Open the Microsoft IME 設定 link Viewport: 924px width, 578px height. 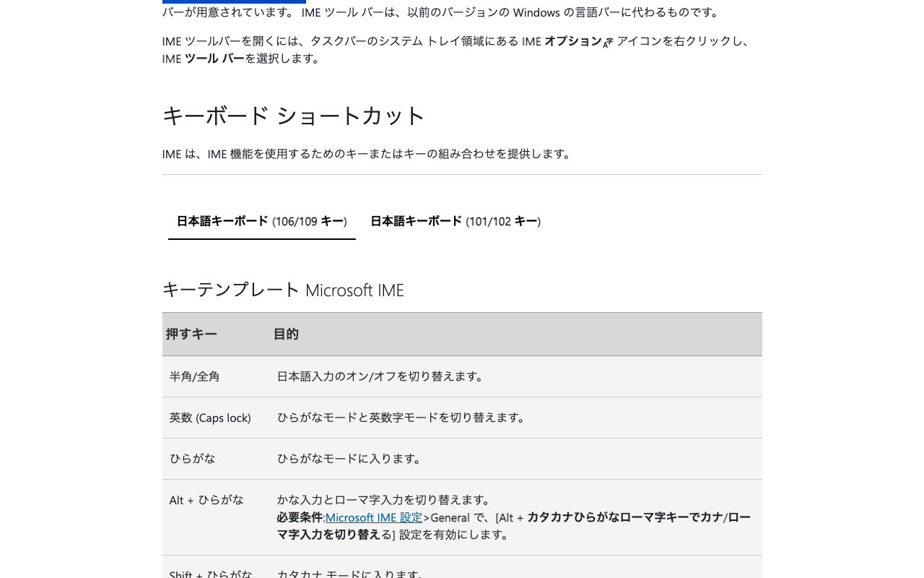374,517
